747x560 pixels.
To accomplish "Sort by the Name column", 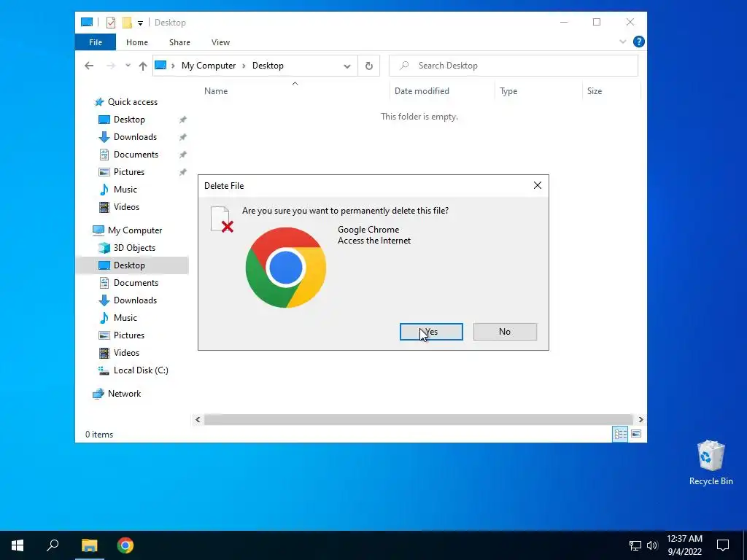I will pos(216,91).
